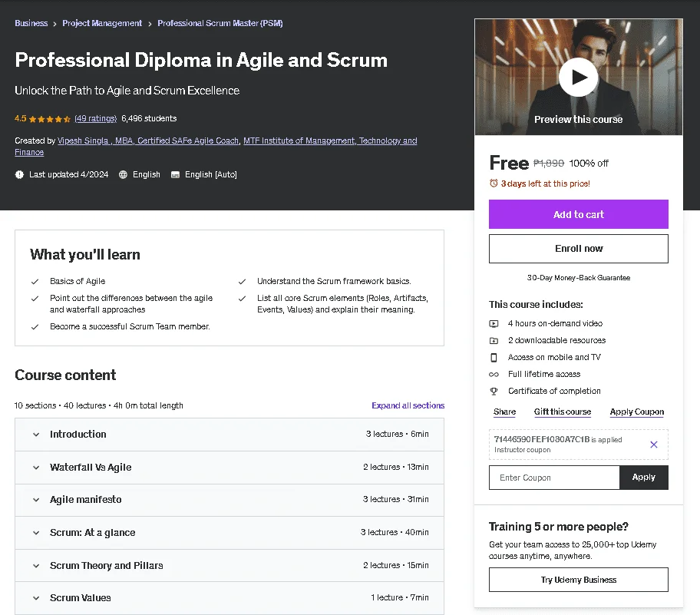The height and width of the screenshot is (615, 700).
Task: Expand the Introduction section
Action: (x=229, y=434)
